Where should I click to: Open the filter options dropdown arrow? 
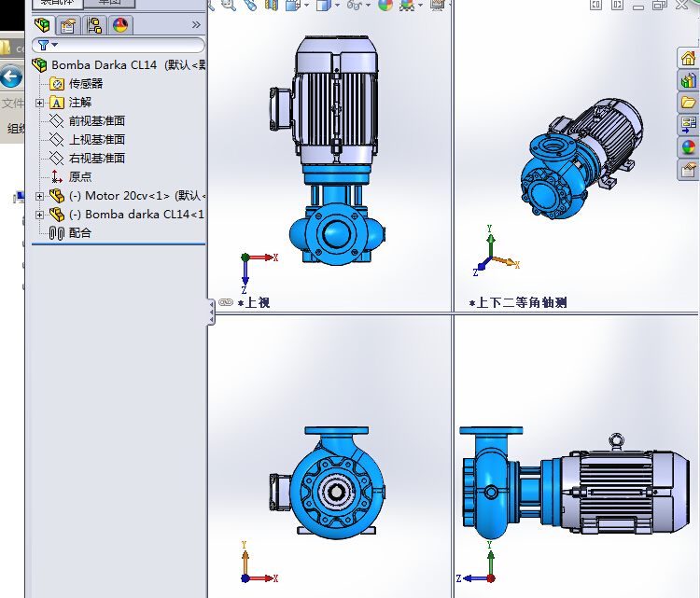pyautogui.click(x=55, y=45)
